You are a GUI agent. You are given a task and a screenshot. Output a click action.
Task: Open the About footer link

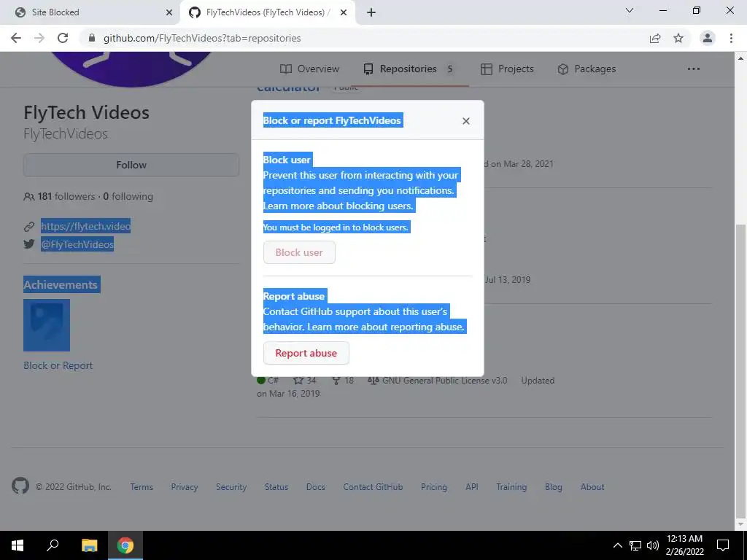pos(592,486)
